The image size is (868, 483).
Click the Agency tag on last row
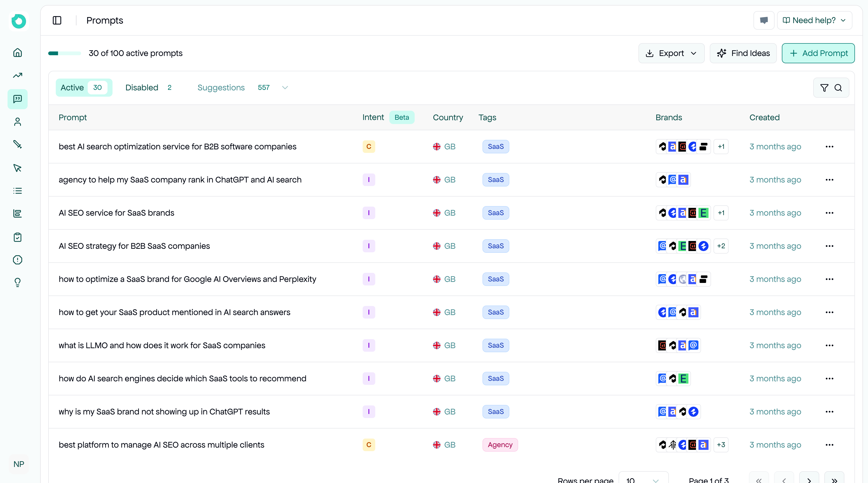(x=500, y=445)
